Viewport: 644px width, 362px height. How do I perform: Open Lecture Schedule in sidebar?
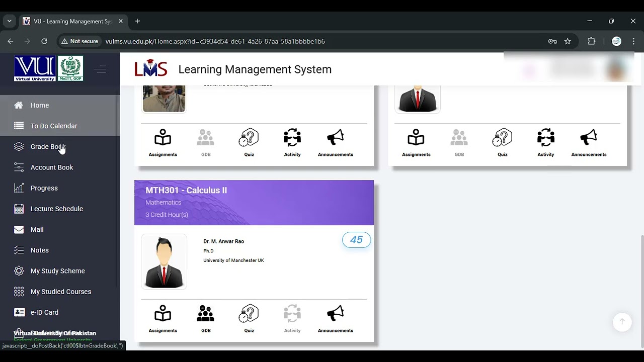coord(59,209)
